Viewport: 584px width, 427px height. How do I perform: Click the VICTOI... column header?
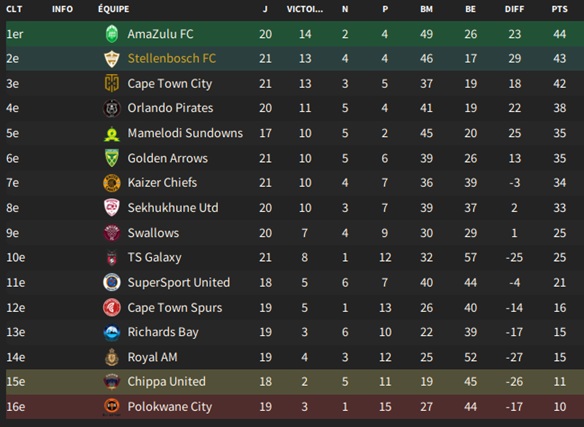305,9
